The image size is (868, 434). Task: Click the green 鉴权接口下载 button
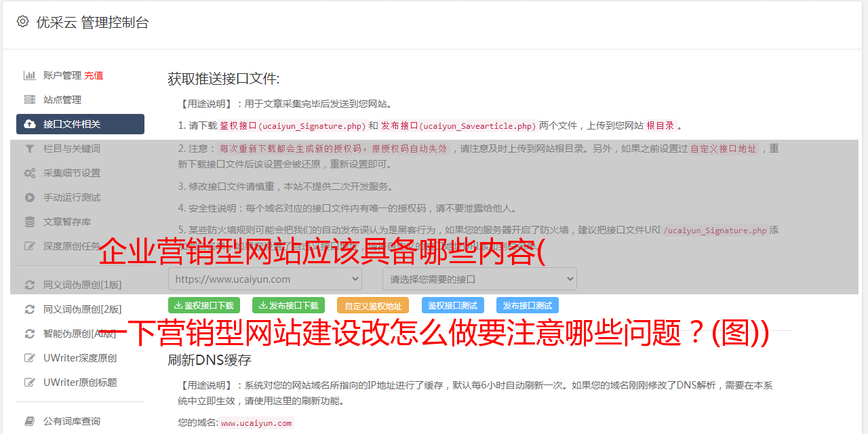point(204,305)
